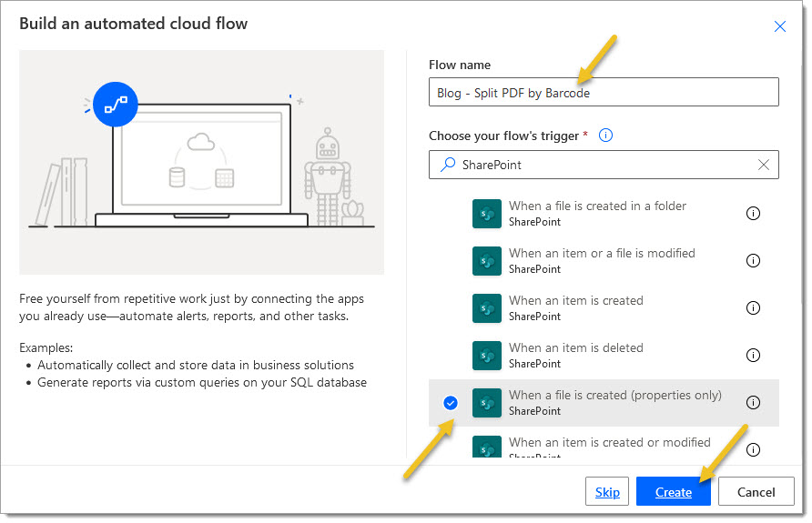Show info for When a file is created in a folder

coord(753,213)
